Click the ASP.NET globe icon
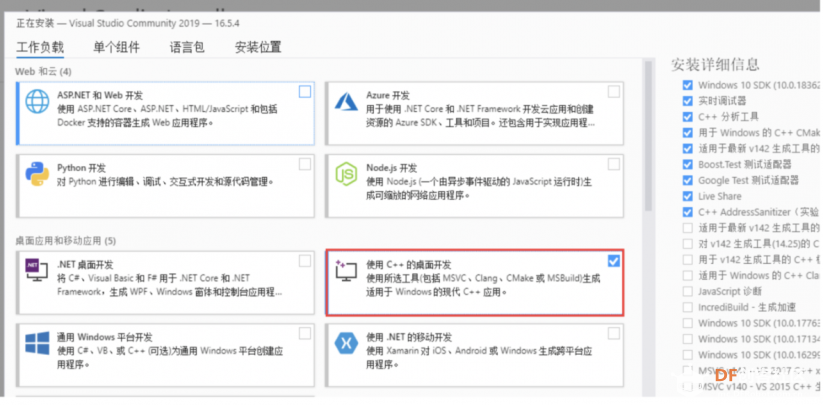 (x=37, y=101)
